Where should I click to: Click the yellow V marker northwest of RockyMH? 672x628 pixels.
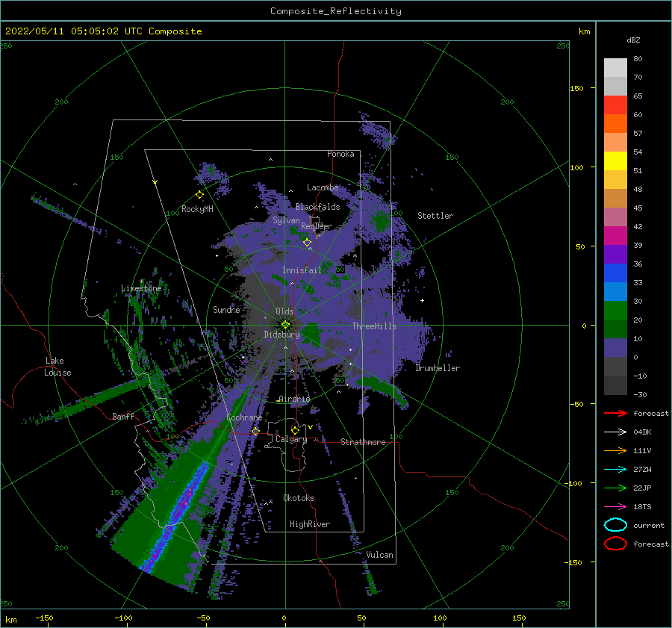tap(155, 182)
